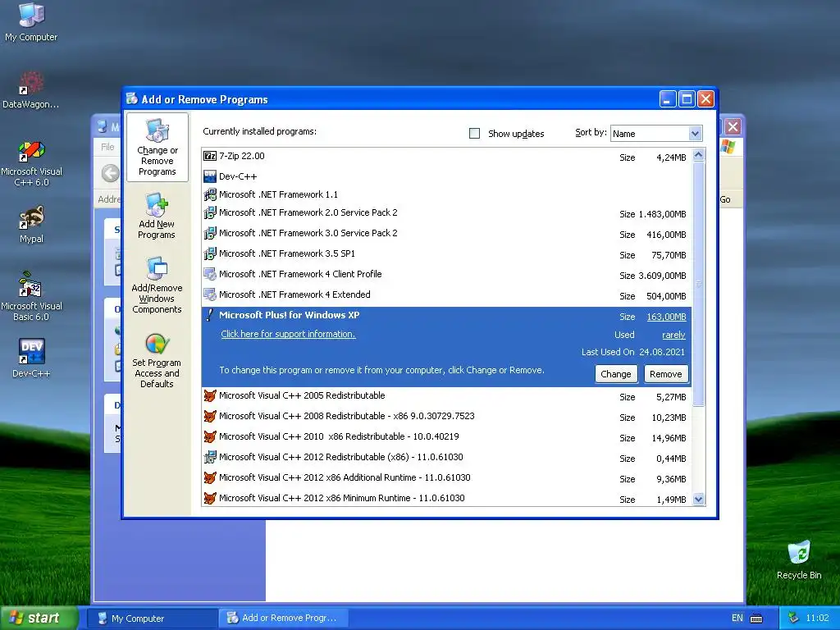This screenshot has height=630, width=840.
Task: Click the .NET Framework 1.1 icon
Action: tap(210, 194)
